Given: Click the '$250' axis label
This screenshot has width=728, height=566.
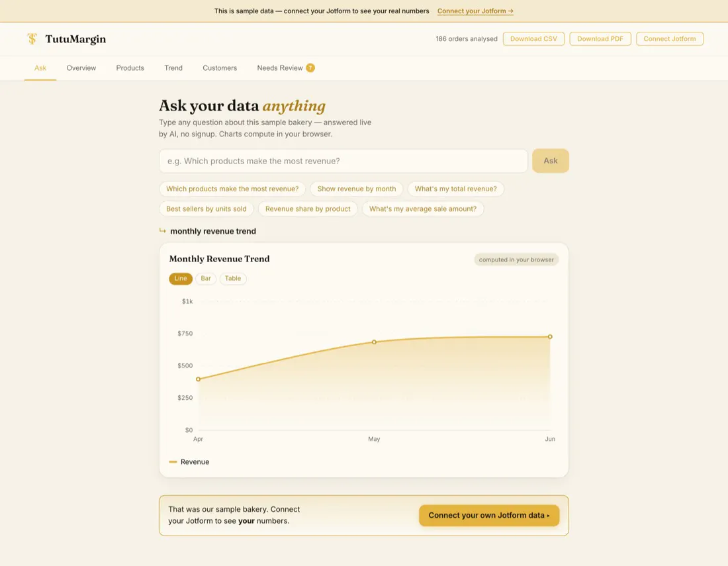Looking at the screenshot, I should click(x=185, y=398).
